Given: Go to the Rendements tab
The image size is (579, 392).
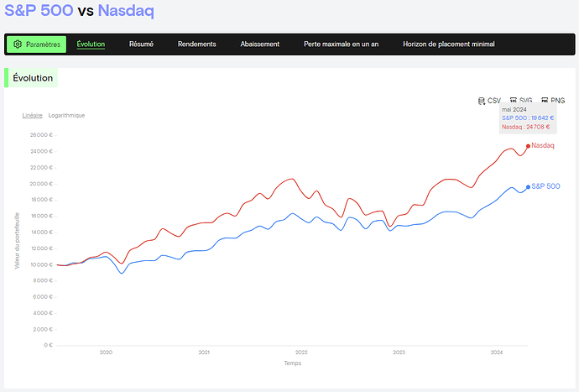Looking at the screenshot, I should point(197,44).
